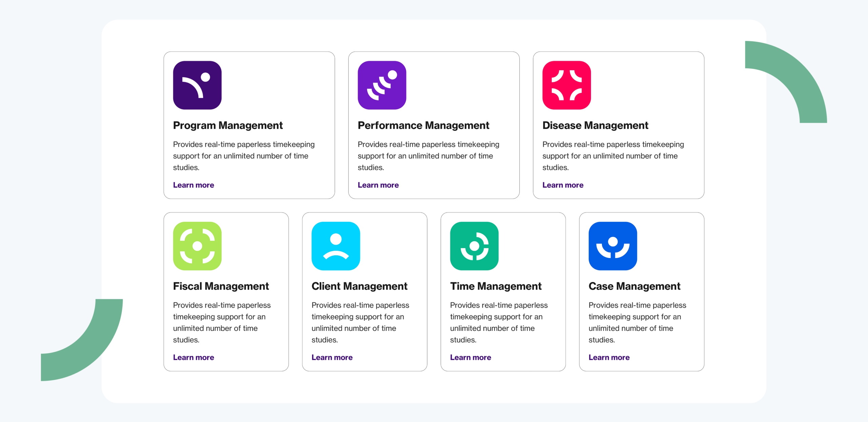Image resolution: width=868 pixels, height=422 pixels.
Task: Select the Client Management heading
Action: tap(359, 286)
